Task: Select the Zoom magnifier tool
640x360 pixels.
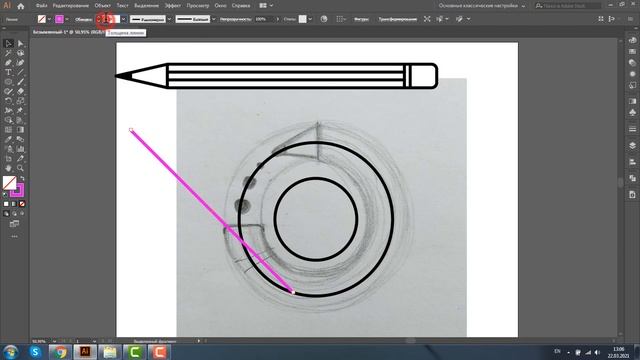Action: click(x=20, y=168)
